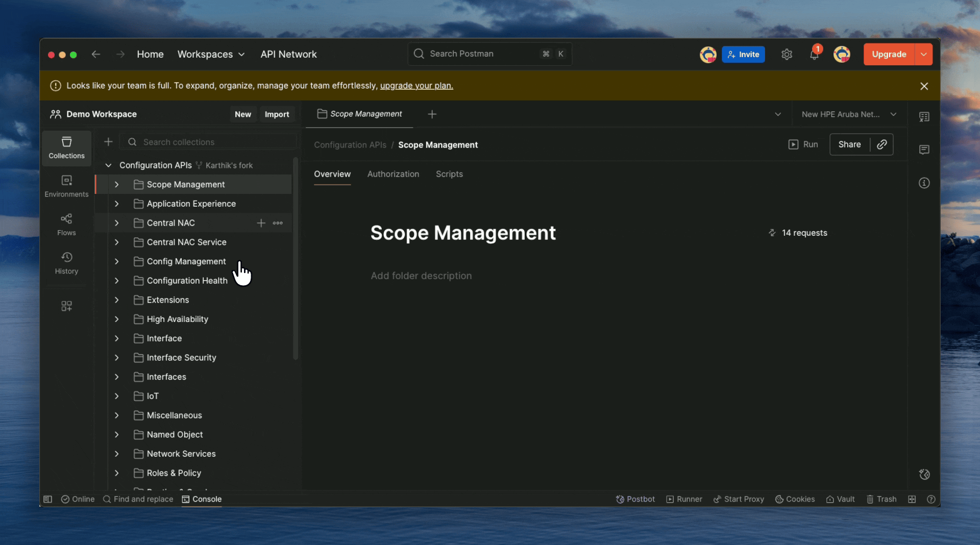This screenshot has height=545, width=980.
Task: Open Postbot from the status bar
Action: click(x=635, y=499)
